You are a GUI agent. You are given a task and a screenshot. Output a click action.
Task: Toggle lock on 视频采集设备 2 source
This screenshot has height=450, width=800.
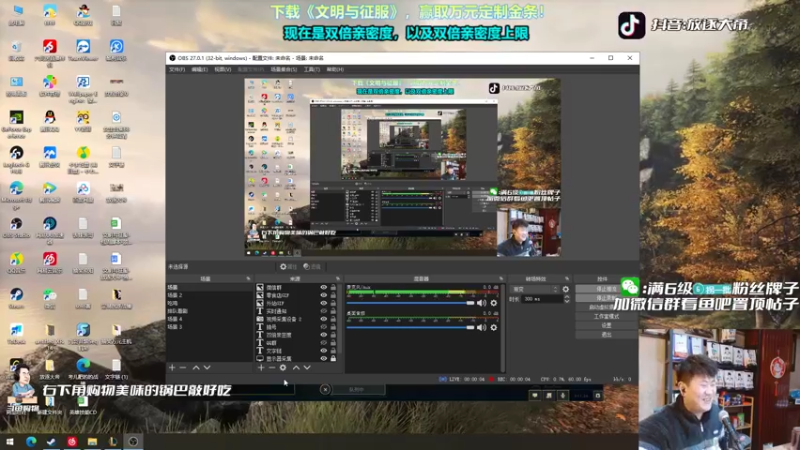tap(333, 319)
